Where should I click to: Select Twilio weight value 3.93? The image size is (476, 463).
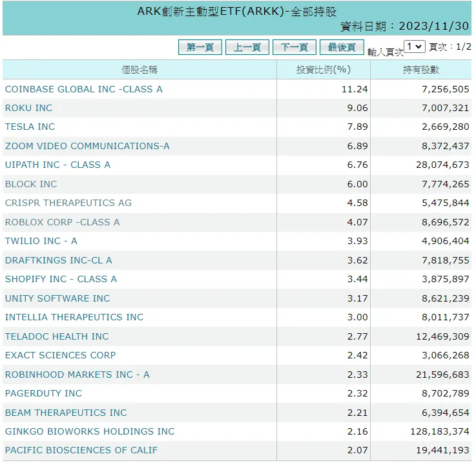point(357,241)
